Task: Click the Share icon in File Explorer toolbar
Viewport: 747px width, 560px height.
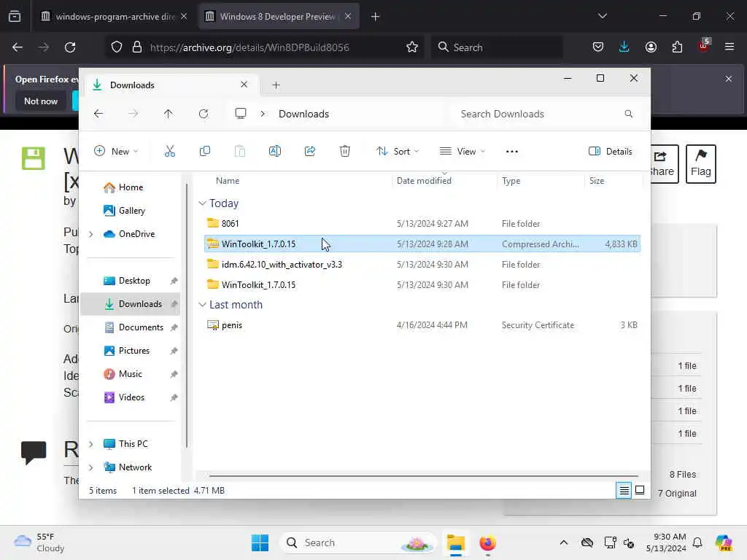Action: [x=309, y=152]
